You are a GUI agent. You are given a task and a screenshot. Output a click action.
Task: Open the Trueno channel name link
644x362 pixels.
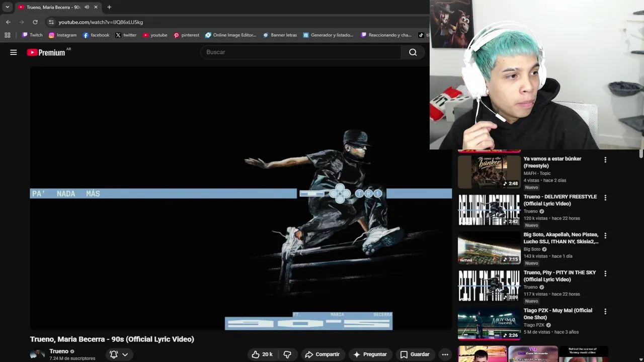59,351
